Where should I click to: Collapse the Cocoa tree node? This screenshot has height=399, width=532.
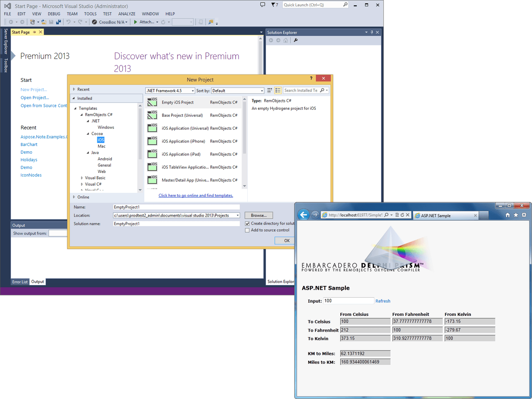pyautogui.click(x=88, y=134)
